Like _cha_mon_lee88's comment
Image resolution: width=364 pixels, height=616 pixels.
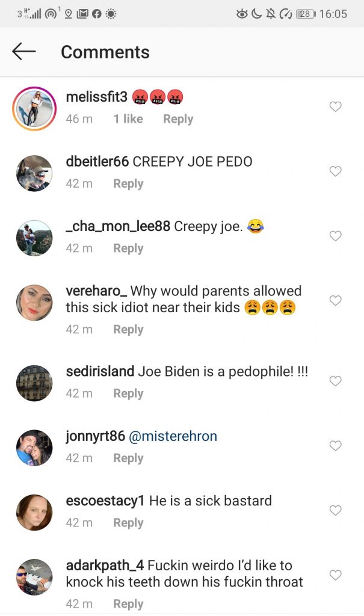click(336, 236)
